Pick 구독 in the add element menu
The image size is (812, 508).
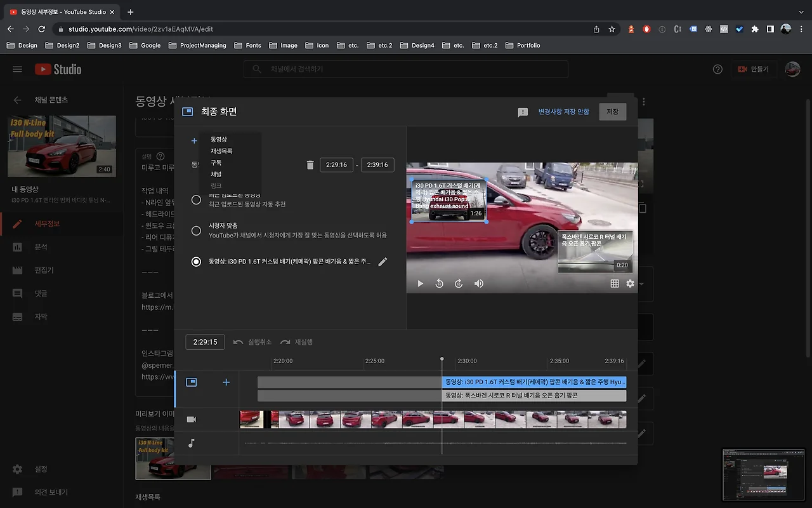[216, 163]
